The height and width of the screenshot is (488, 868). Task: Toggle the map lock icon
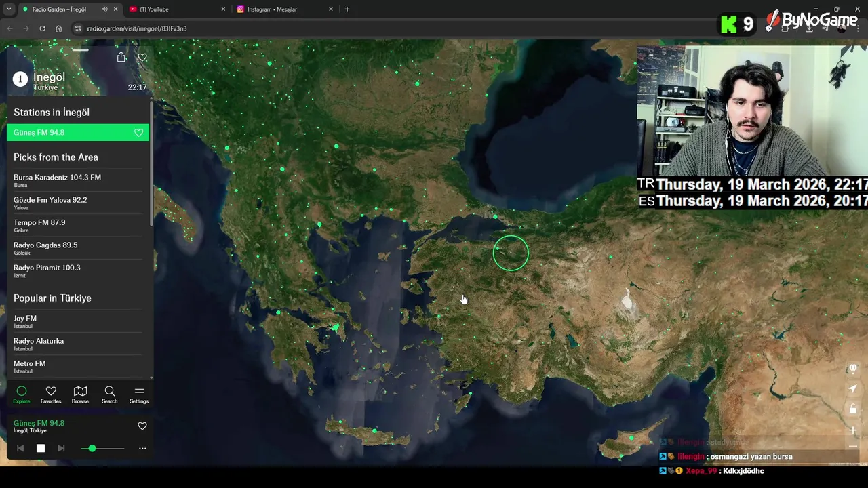click(853, 409)
